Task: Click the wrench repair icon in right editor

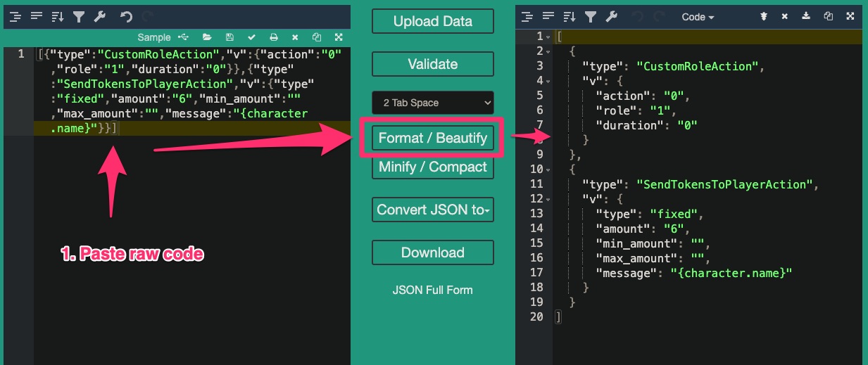Action: pos(612,17)
